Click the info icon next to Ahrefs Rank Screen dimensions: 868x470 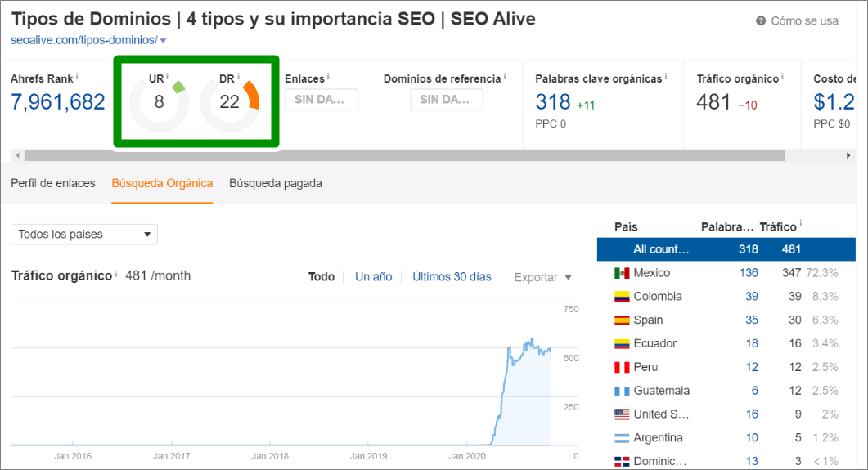77,78
